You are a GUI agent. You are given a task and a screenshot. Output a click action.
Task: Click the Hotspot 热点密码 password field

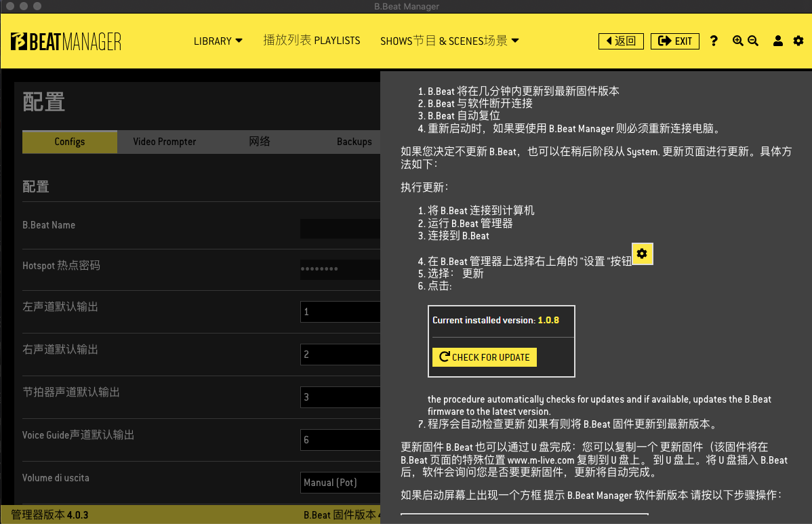[x=340, y=269]
